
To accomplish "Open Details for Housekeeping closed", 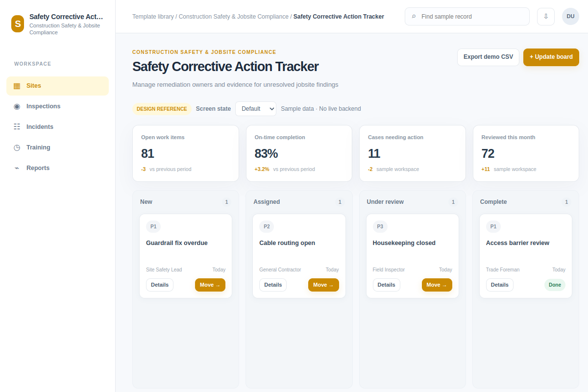I will coord(387,285).
